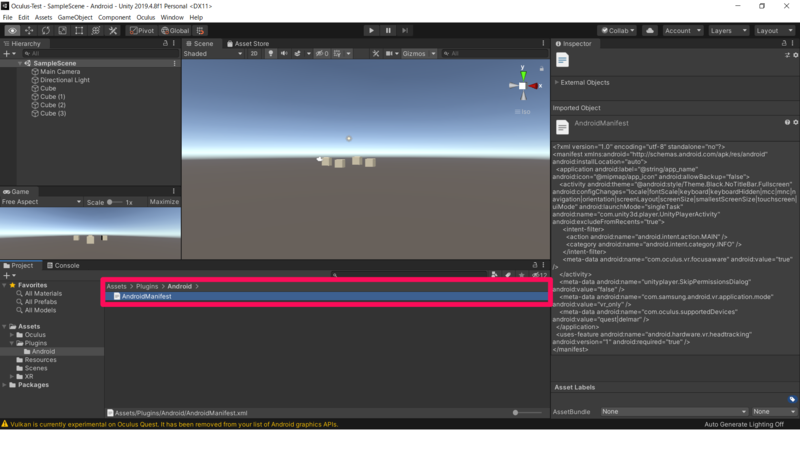This screenshot has width=800, height=472.
Task: Pause the game with Pause button
Action: tap(388, 31)
